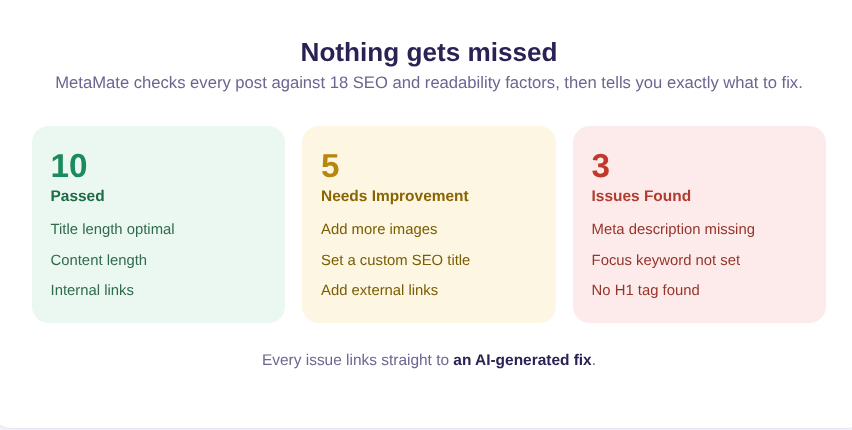Click the Every issue links straight to text
This screenshot has height=430, width=852.
pos(355,360)
